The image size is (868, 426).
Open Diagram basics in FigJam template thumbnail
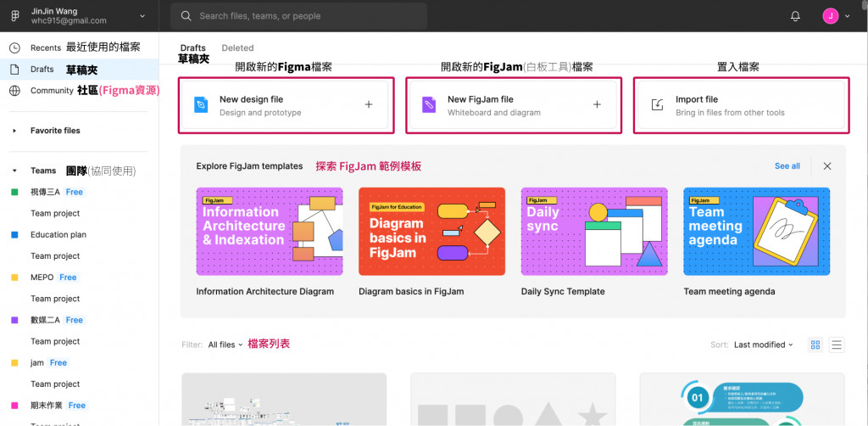pyautogui.click(x=431, y=231)
